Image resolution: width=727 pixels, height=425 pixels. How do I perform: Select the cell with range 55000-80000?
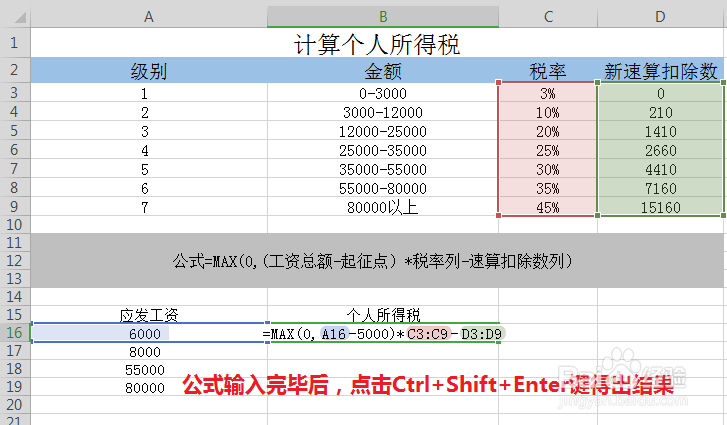(383, 188)
